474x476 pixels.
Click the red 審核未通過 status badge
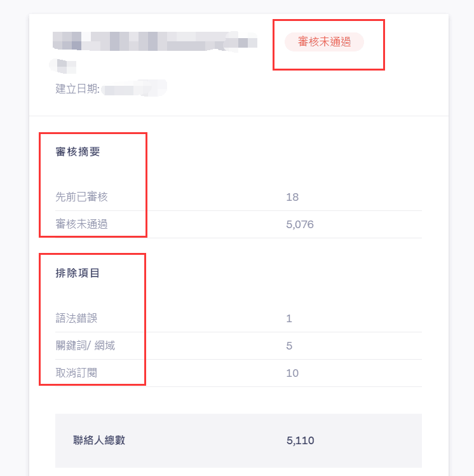[324, 42]
